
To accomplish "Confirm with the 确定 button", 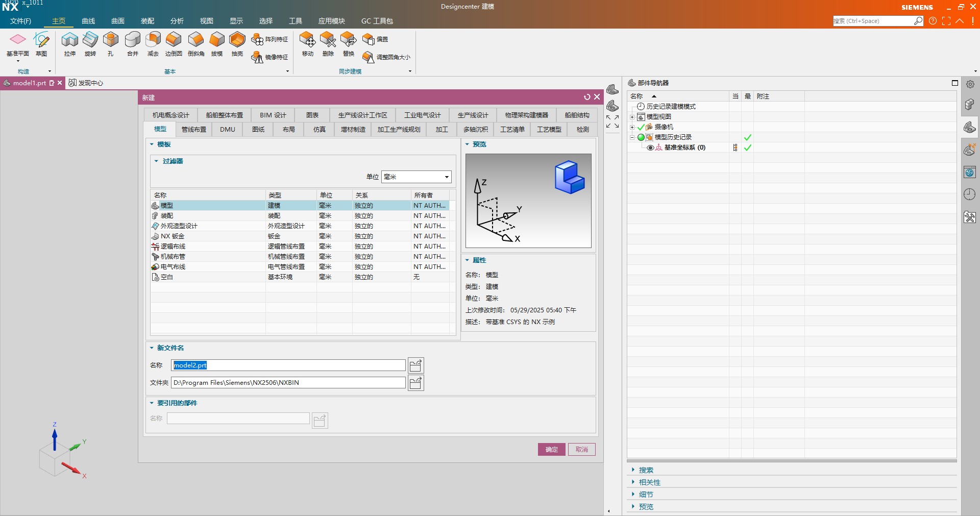I will [552, 450].
